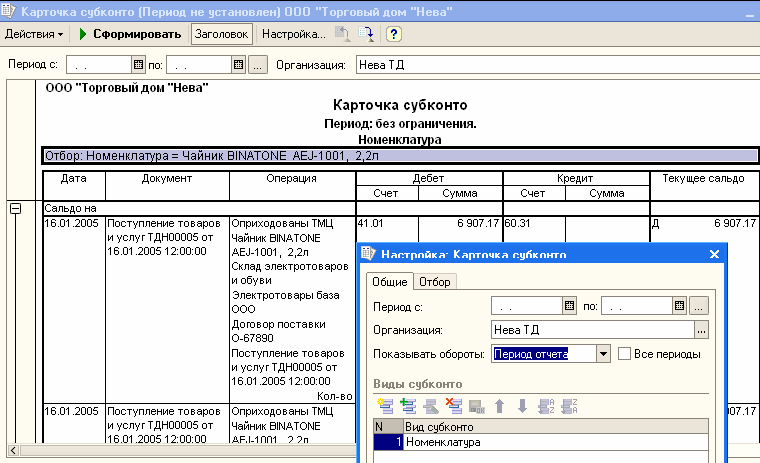The width and height of the screenshot is (760, 463).
Task: Open the 'Действия' dropdown menu
Action: [x=34, y=33]
